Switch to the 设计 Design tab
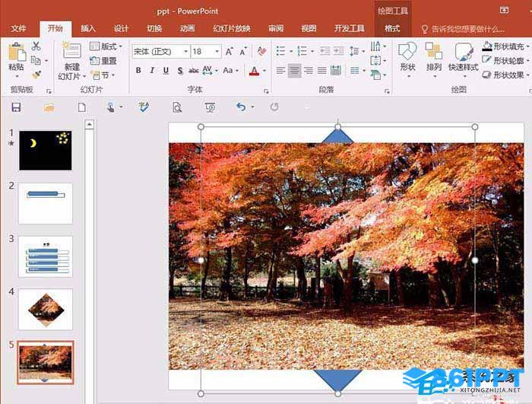 click(x=121, y=29)
